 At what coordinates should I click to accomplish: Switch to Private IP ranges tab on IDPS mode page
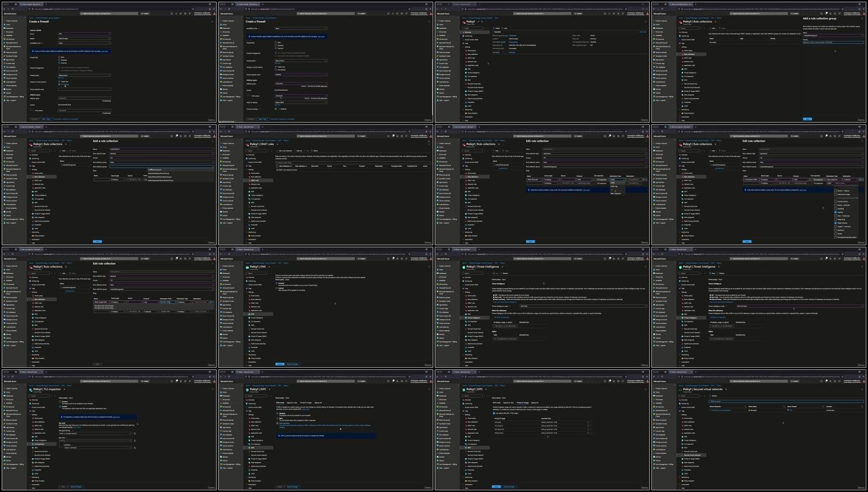[306, 402]
